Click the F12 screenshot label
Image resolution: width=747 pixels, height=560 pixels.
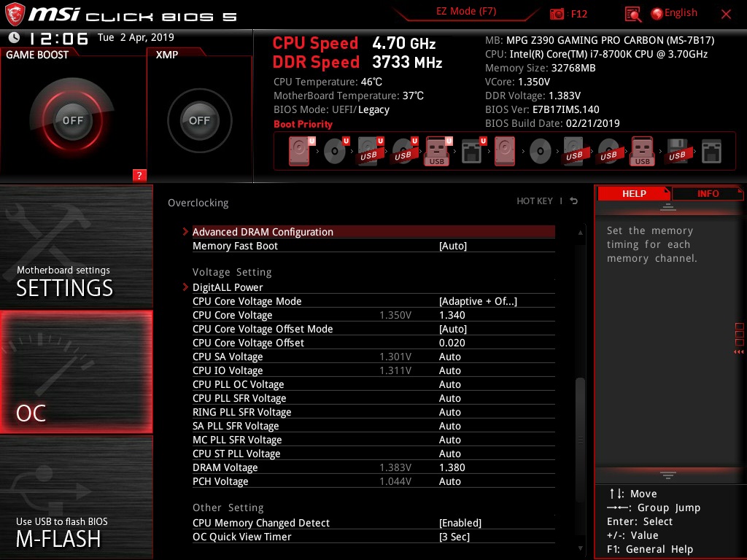(x=578, y=14)
